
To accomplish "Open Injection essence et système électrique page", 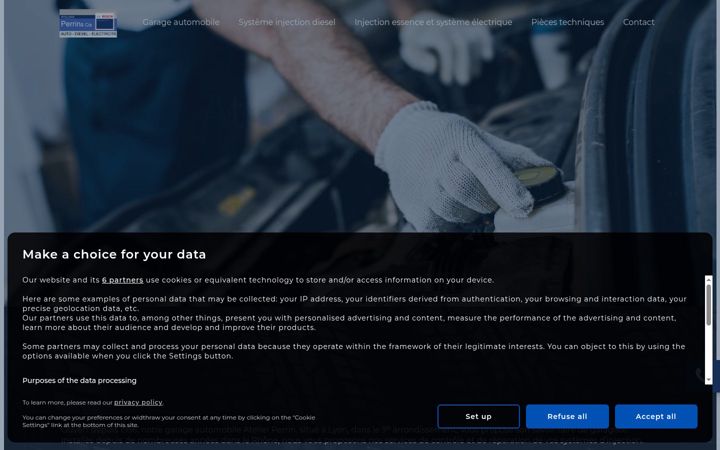I will [x=433, y=22].
